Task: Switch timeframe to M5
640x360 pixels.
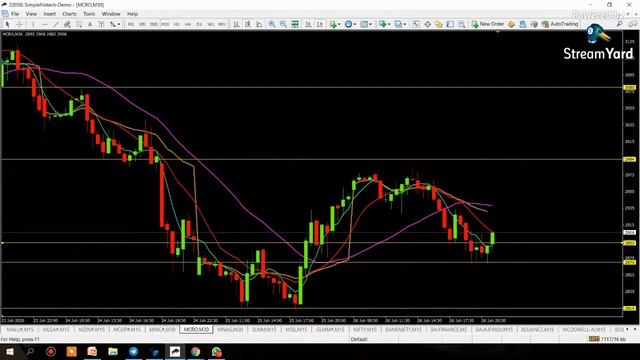Action: [142, 24]
